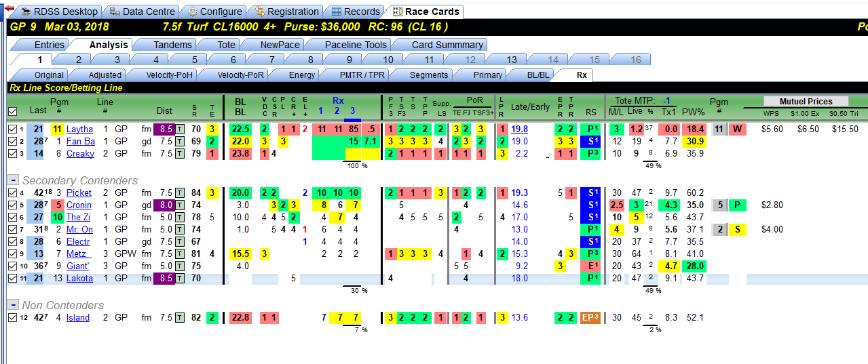Click the turf T icon in Island row
The width and height of the screenshot is (868, 364).
coord(180,317)
